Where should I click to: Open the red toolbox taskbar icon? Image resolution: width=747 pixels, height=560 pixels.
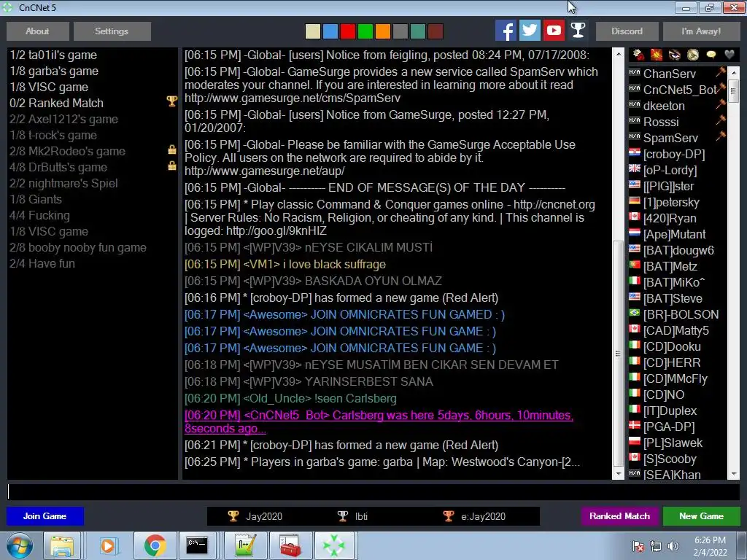pos(290,545)
